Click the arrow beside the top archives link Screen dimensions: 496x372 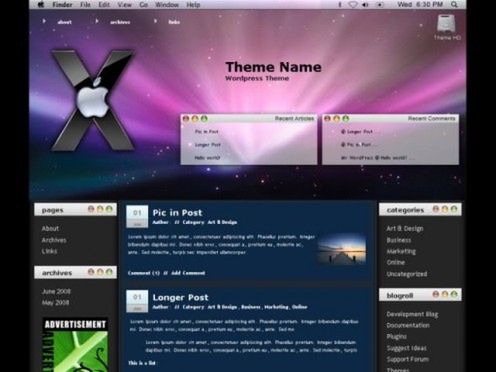[97, 21]
